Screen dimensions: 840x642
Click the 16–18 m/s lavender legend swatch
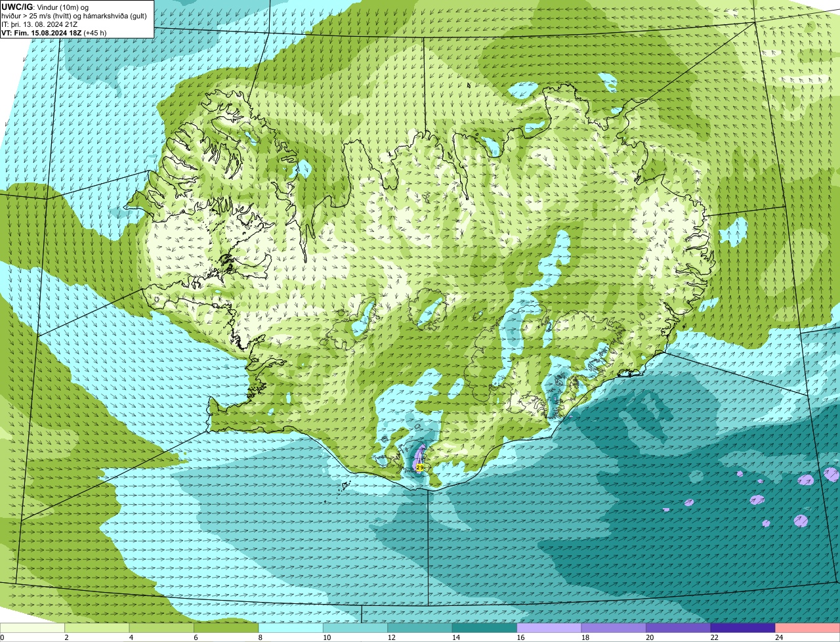click(550, 628)
